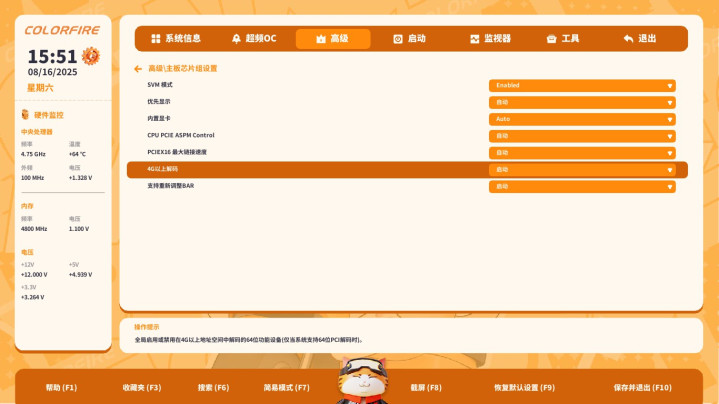Click the COLORFIRE logo

(62, 30)
